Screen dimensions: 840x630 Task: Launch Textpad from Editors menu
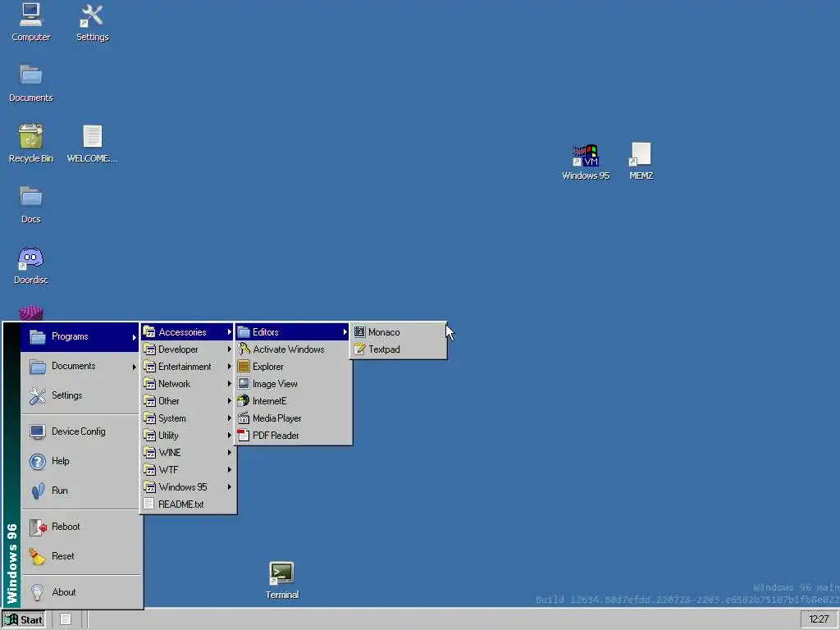[x=398, y=349]
